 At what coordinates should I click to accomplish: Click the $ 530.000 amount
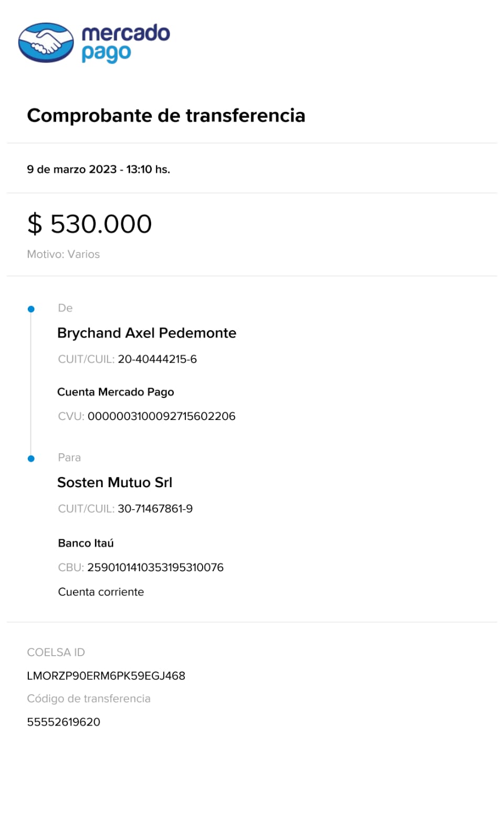pyautogui.click(x=90, y=224)
